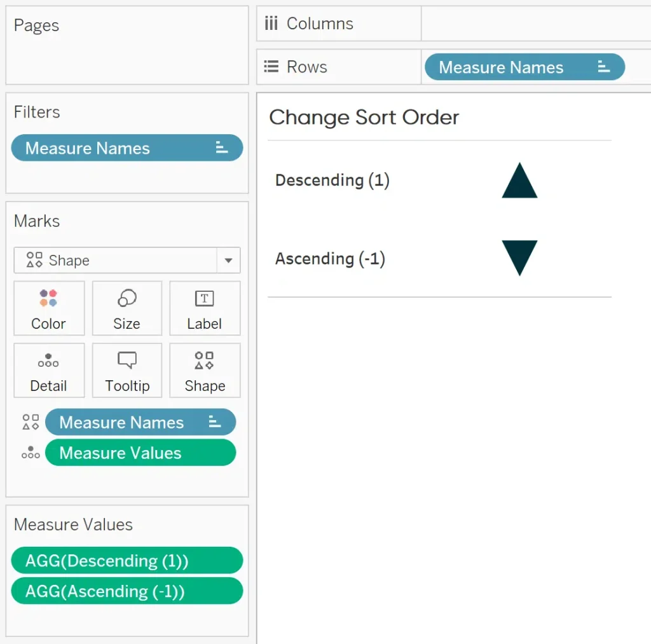Image resolution: width=651 pixels, height=644 pixels.
Task: Click the downward Ascending (-1) triangle shape
Action: [519, 259]
